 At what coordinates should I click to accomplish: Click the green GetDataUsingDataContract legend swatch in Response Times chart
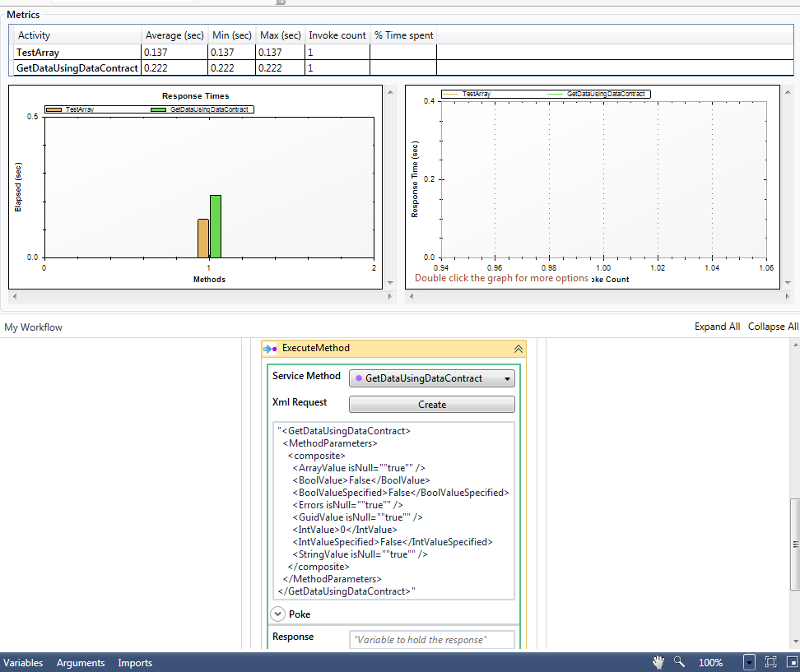(158, 109)
